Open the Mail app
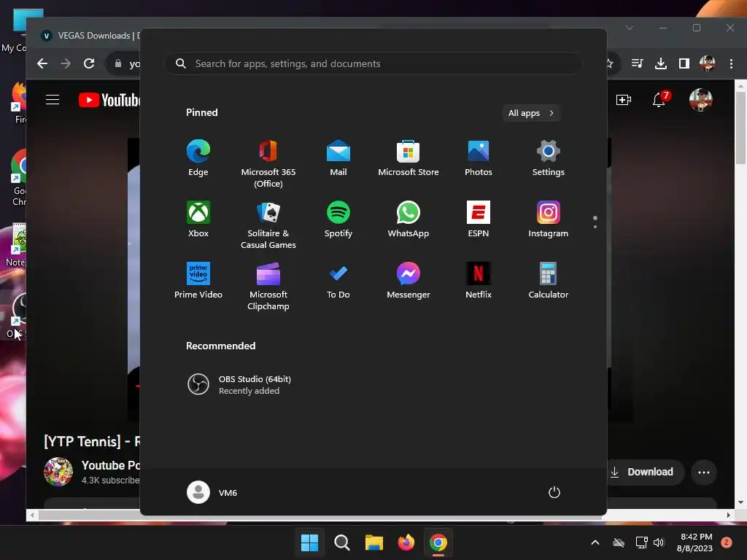 (x=338, y=158)
